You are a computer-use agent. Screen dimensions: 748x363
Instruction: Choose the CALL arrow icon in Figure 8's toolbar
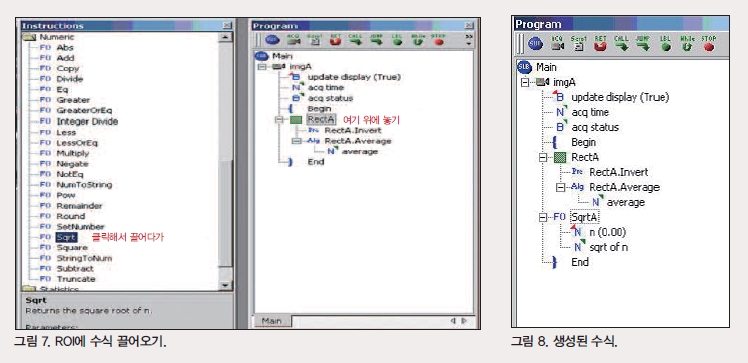pyautogui.click(x=622, y=43)
